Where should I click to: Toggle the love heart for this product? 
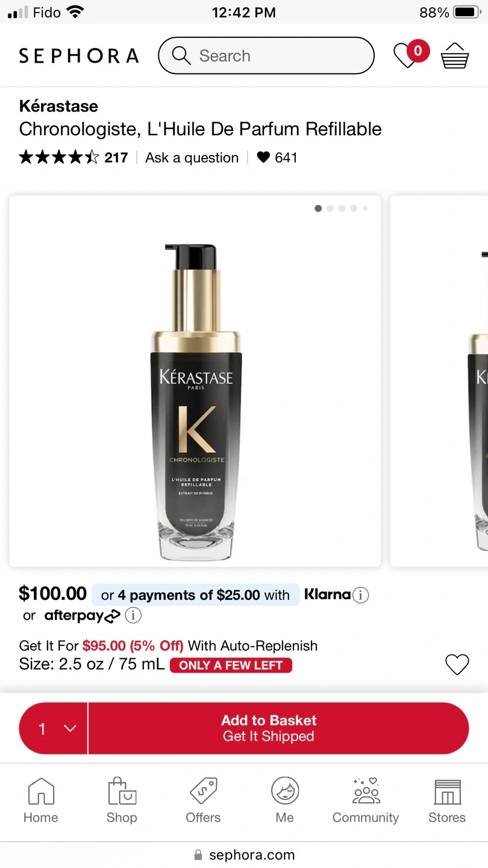click(457, 664)
